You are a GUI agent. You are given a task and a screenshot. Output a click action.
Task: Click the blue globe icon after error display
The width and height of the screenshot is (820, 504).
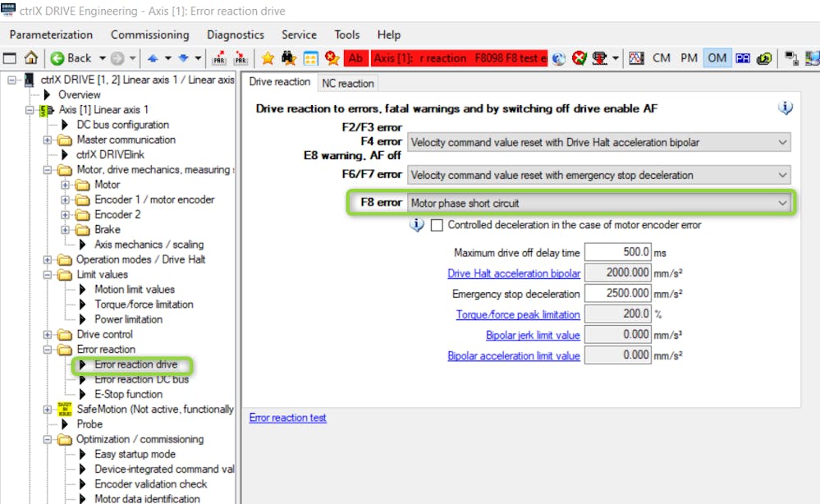[558, 58]
